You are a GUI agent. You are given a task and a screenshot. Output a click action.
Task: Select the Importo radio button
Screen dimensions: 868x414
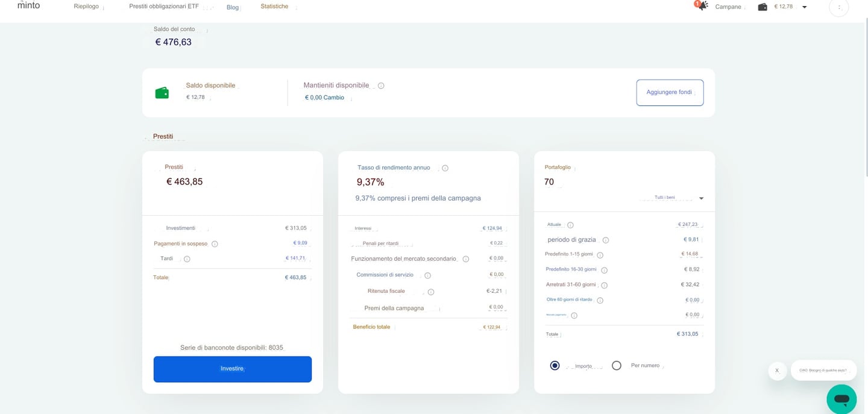tap(555, 366)
